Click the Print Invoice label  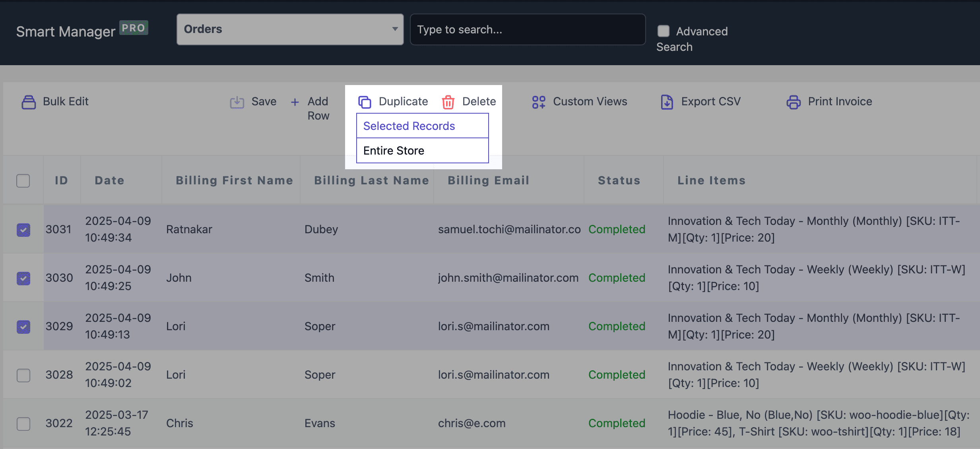(x=840, y=101)
